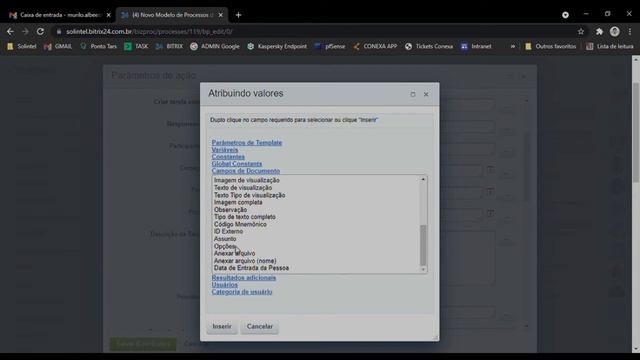Open the browser extensions puzzle icon
The image size is (640, 360).
pos(599,31)
